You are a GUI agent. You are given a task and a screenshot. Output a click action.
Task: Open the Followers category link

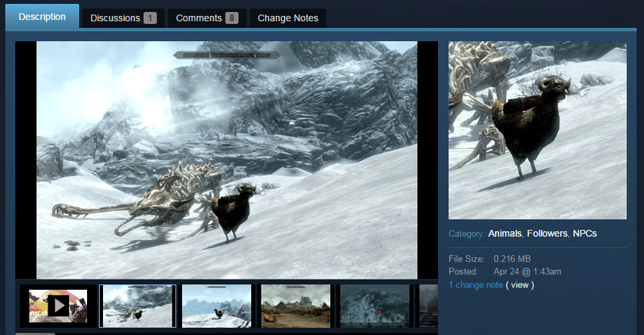tap(547, 234)
